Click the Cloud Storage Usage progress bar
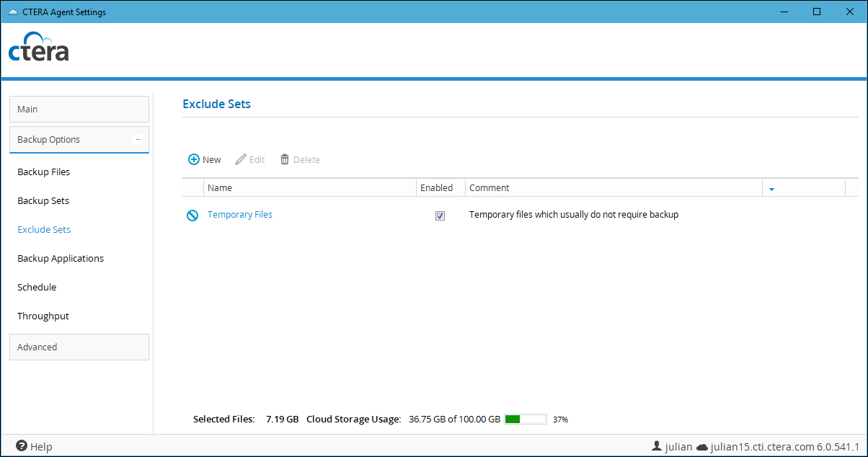Screen dimensions: 868x457 click(x=526, y=419)
